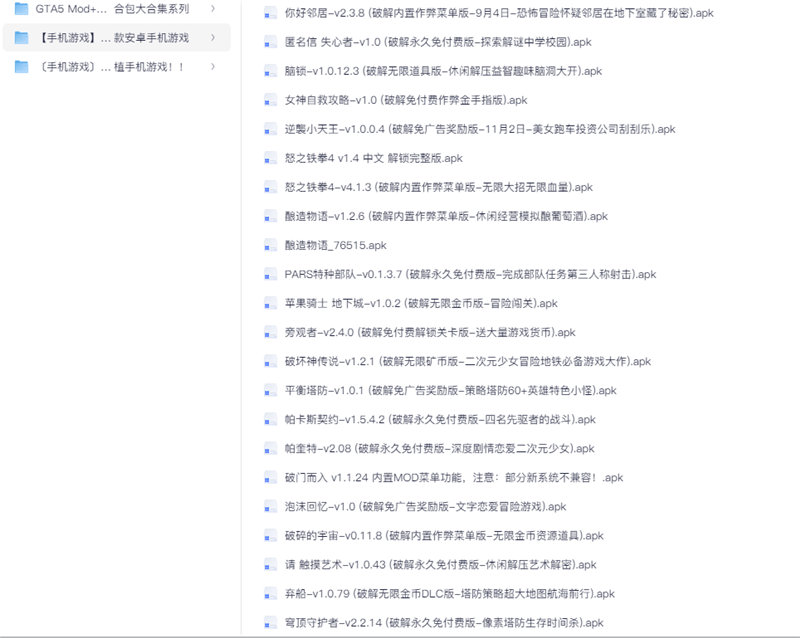Click file icon for 帕卡斯契约-v1.5.4.2 apk
Screen dimensions: 800x638
click(270, 420)
